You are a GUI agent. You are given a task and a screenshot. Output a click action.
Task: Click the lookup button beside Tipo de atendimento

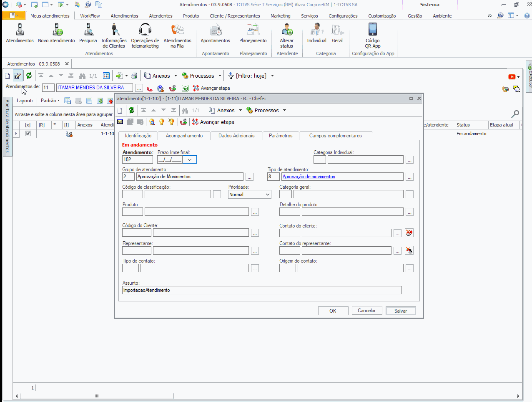point(410,177)
